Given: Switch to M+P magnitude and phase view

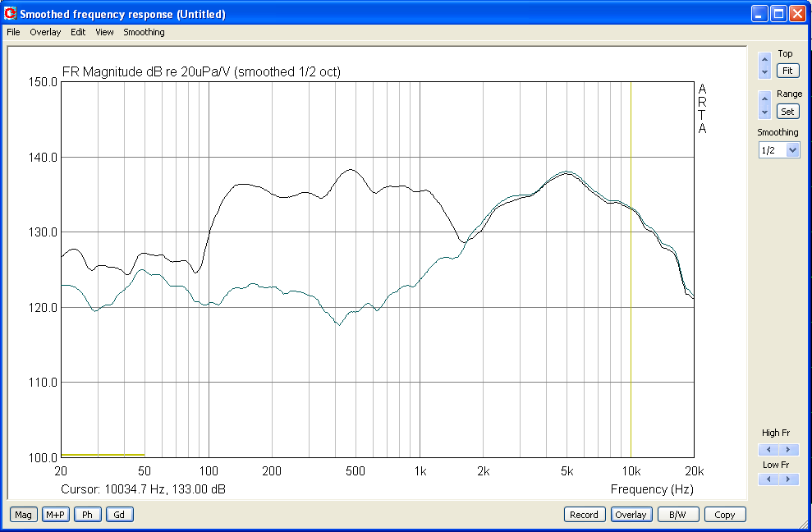Looking at the screenshot, I should [55, 515].
